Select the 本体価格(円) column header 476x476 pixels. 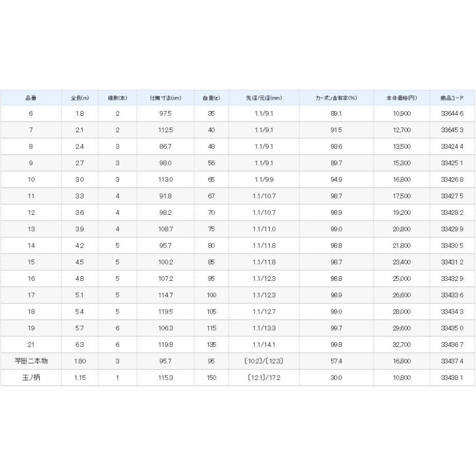pos(401,98)
